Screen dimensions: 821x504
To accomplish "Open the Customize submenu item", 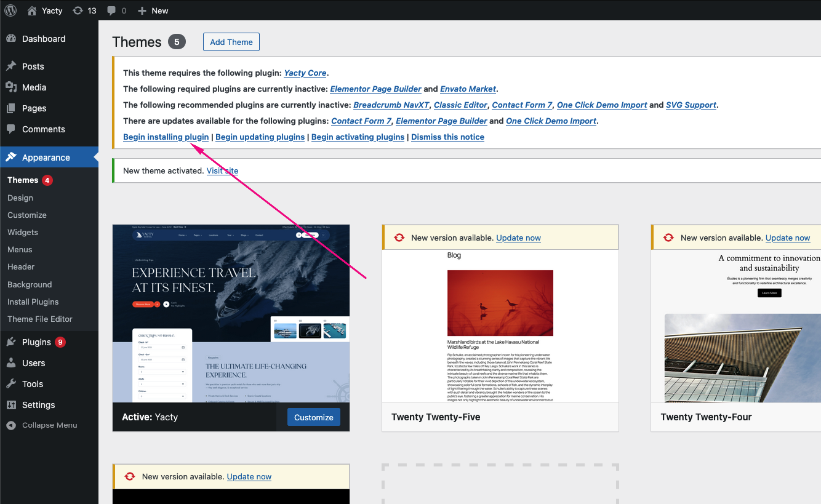I will point(27,215).
